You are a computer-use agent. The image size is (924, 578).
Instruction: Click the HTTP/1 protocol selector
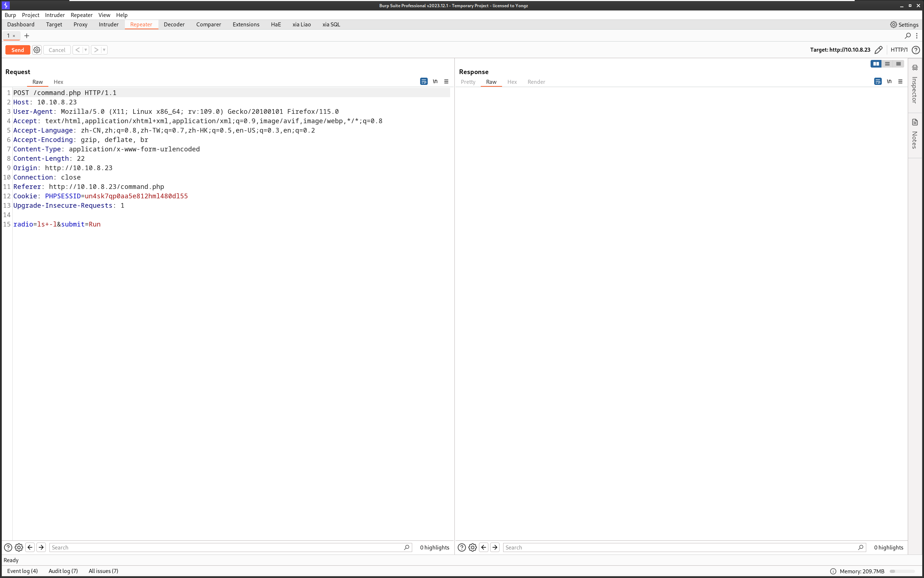click(899, 50)
